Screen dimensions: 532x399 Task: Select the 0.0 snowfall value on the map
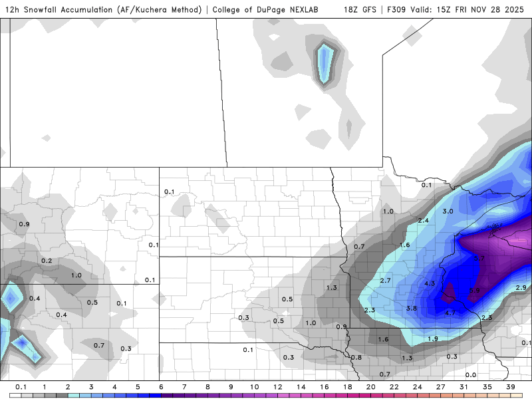point(471,375)
